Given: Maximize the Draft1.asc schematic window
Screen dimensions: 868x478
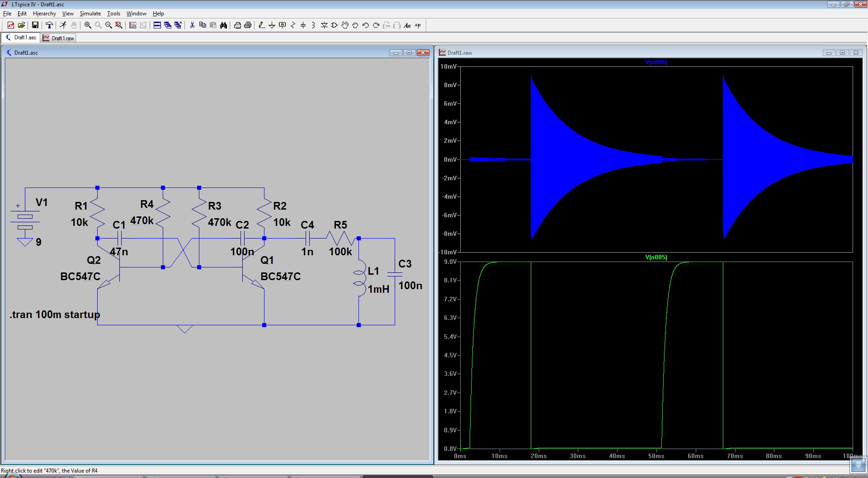Looking at the screenshot, I should [x=409, y=52].
